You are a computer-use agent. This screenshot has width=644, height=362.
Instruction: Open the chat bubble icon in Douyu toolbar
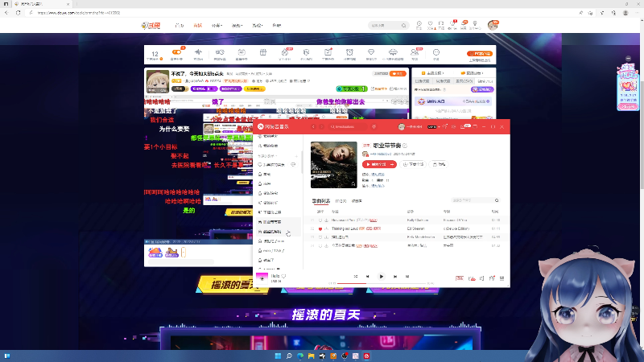[x=436, y=52]
